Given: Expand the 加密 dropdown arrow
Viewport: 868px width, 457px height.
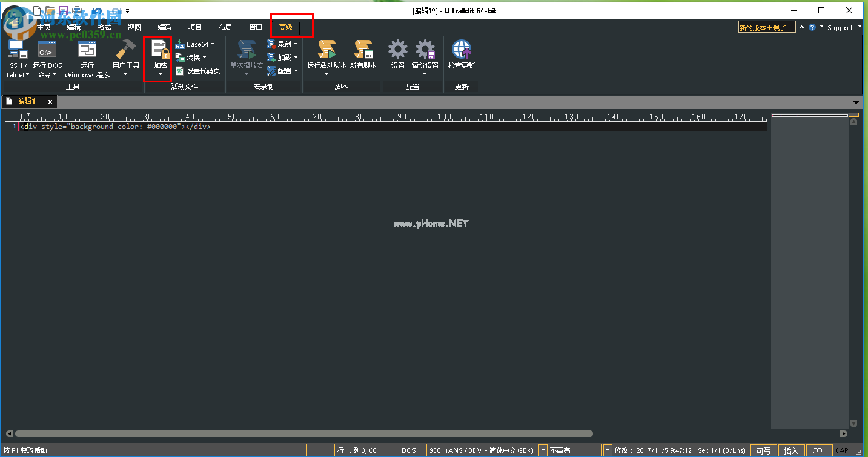Looking at the screenshot, I should click(x=160, y=74).
